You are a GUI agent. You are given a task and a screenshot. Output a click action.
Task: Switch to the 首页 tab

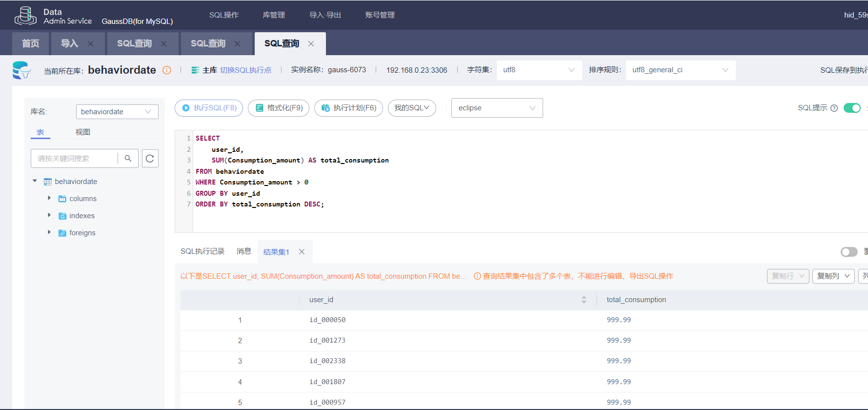[30, 43]
